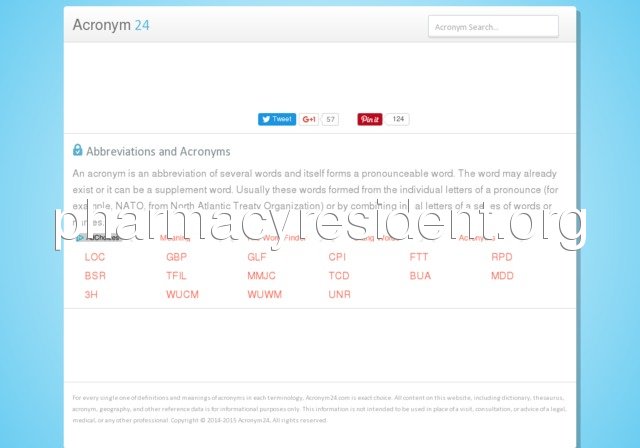Click the Google Plus count showing 57
640x448 pixels.
330,119
